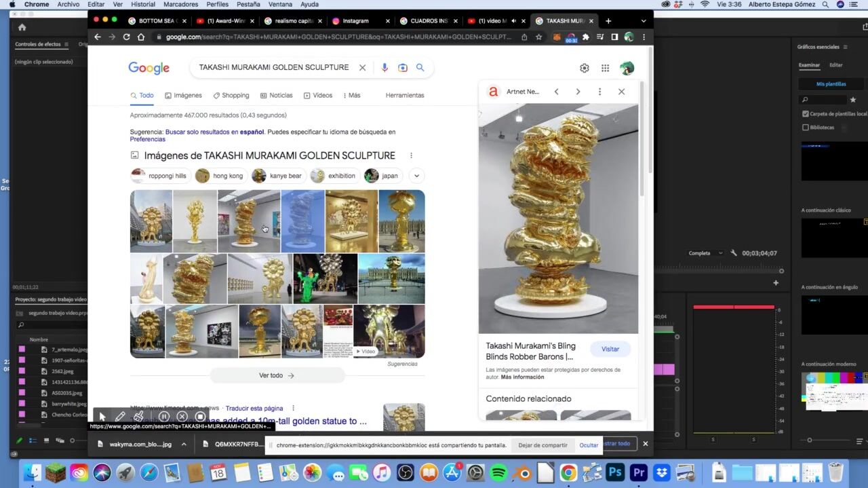Open the Google apps grid icon

point(605,68)
